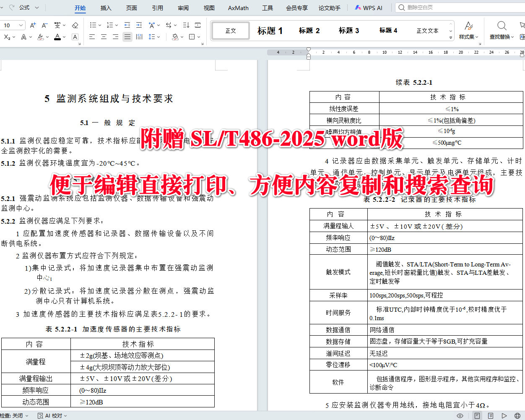Apply paragraph shading fill

175,37
